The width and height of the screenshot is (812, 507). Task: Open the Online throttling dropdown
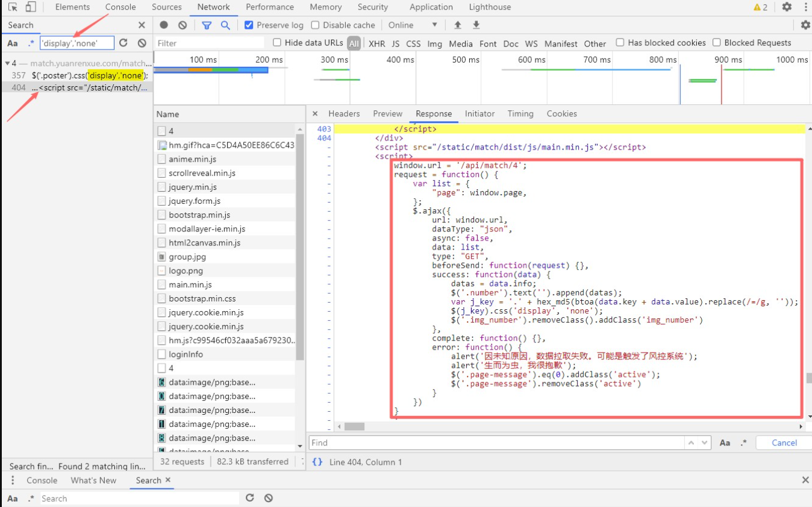point(413,25)
